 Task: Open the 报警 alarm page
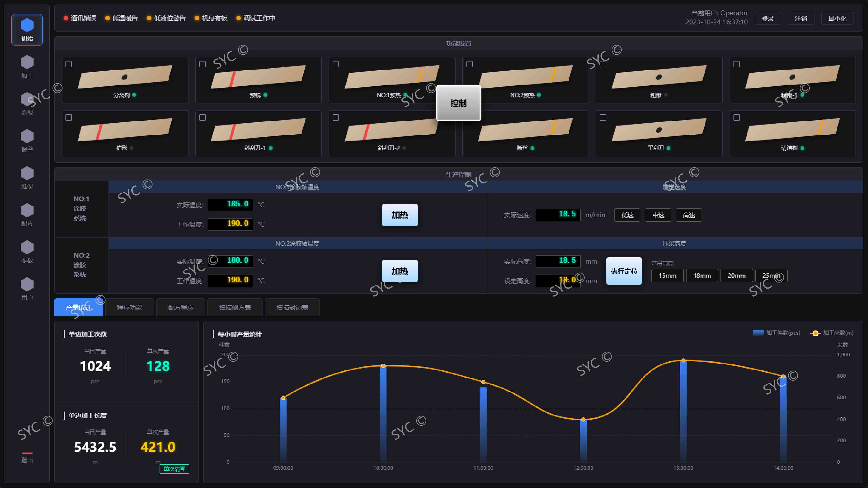point(27,141)
